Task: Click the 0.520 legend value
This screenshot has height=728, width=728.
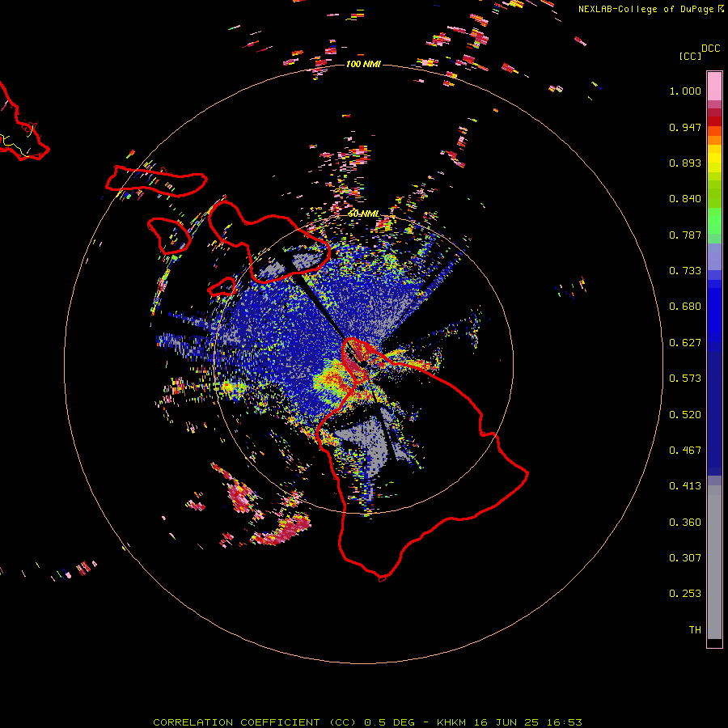Action: (x=685, y=415)
